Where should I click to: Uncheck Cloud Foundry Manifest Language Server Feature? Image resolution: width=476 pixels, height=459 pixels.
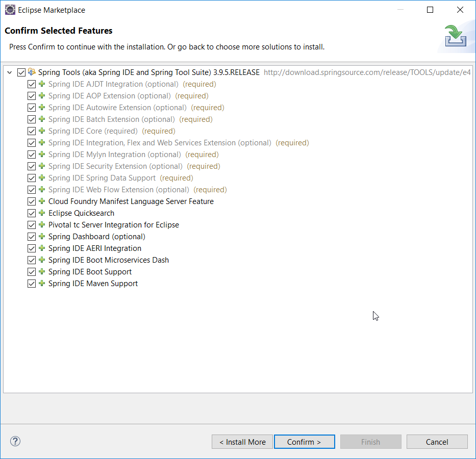(x=32, y=201)
